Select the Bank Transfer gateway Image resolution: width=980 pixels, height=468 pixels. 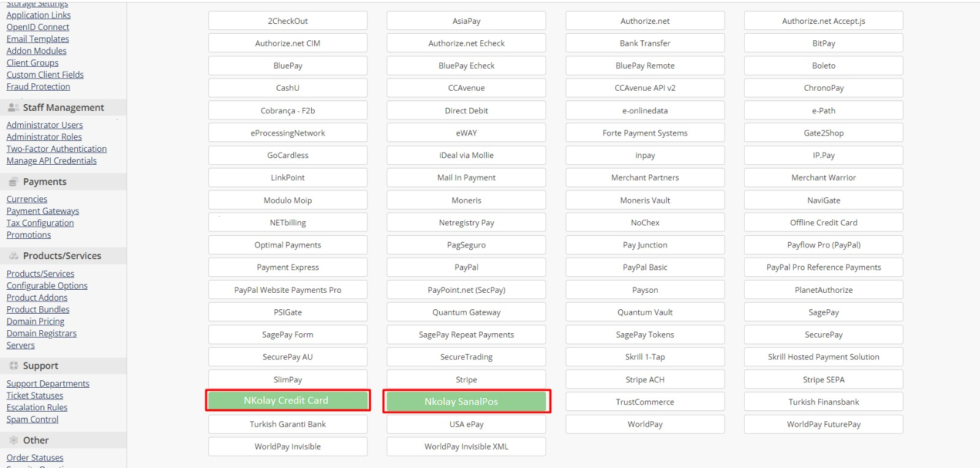644,43
